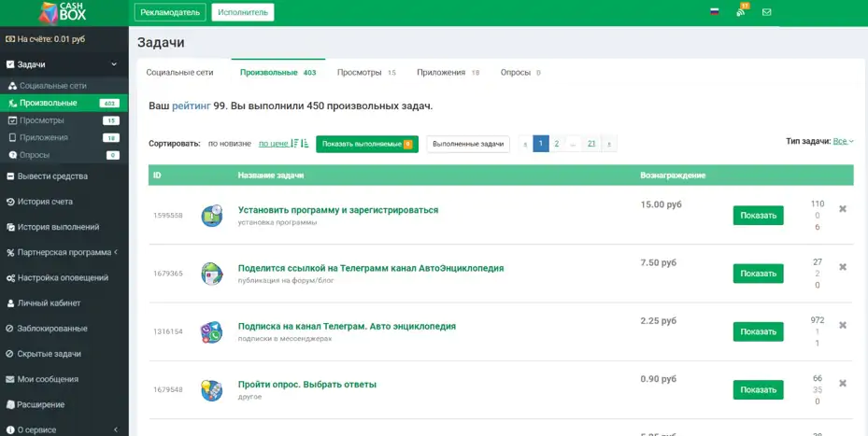Image resolution: width=868 pixels, height=436 pixels.
Task: Click the icon of task 1679365 share link
Action: 211,274
